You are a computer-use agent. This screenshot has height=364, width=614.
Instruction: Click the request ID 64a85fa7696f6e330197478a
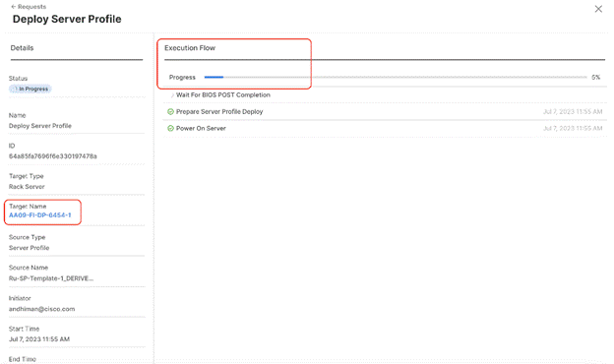53,156
